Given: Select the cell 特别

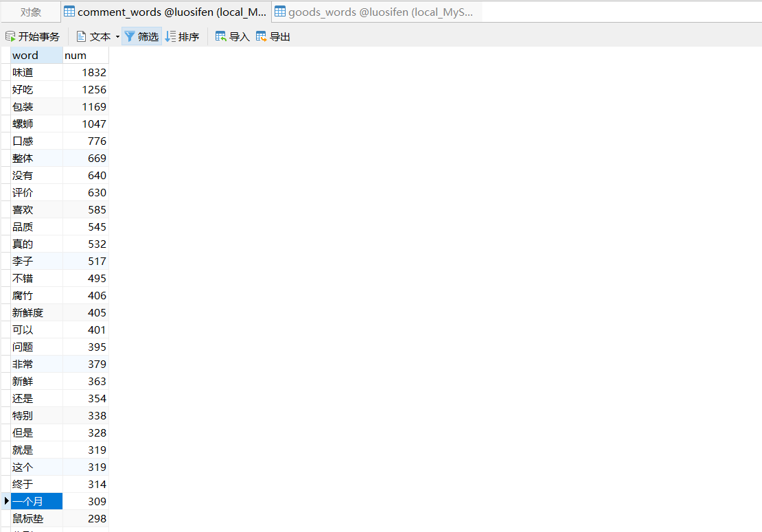Looking at the screenshot, I should pyautogui.click(x=36, y=416).
